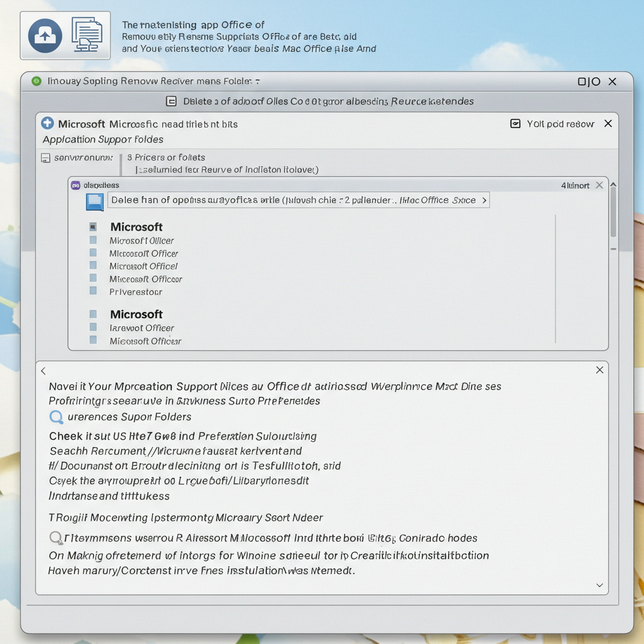Click the blue plus icon next to Microsoft
The width and height of the screenshot is (644, 644).
[48, 123]
